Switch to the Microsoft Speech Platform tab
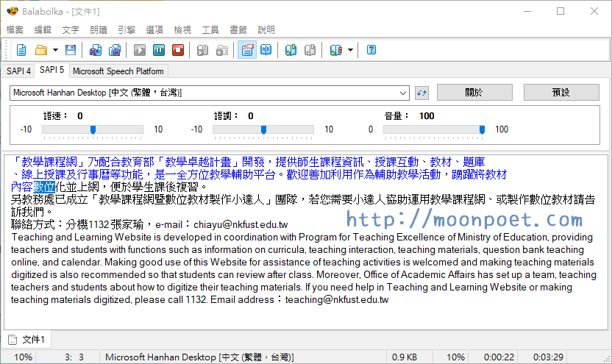This screenshot has width=612, height=364. (x=118, y=71)
